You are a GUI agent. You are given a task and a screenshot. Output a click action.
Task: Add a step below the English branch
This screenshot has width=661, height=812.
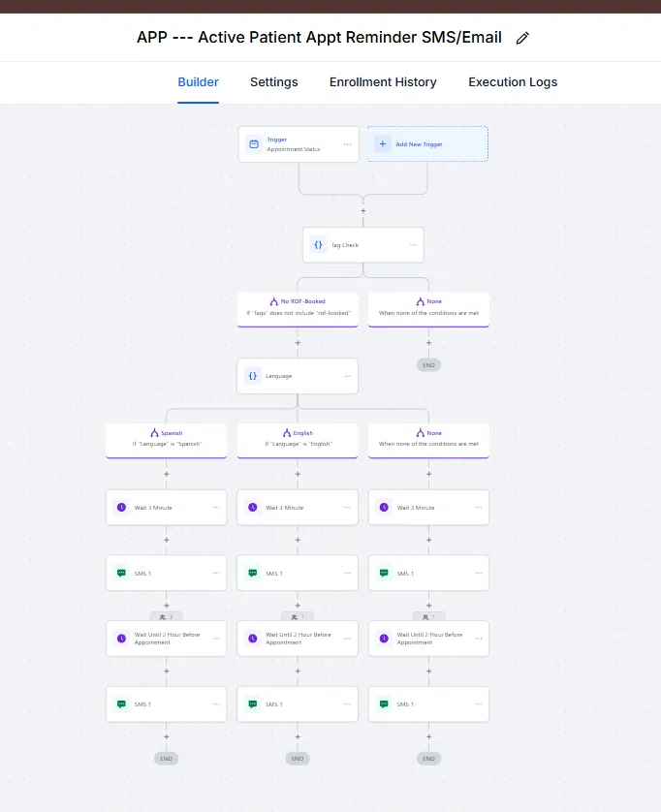pyautogui.click(x=298, y=475)
